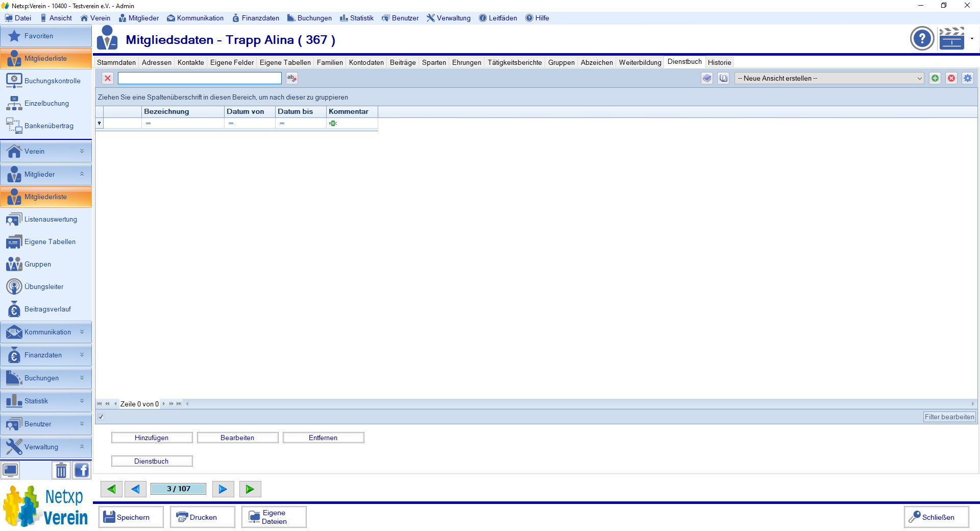Screen dimensions: 980x531
Task: Click the Eigene Dateien button
Action: [x=274, y=517]
